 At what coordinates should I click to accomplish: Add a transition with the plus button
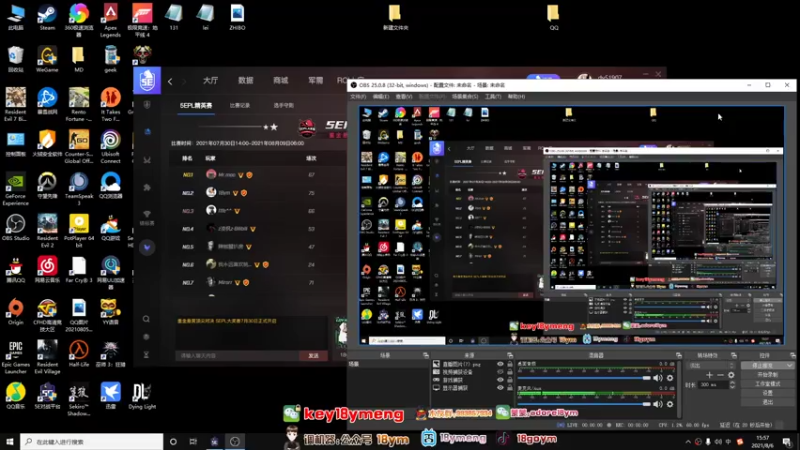(709, 375)
